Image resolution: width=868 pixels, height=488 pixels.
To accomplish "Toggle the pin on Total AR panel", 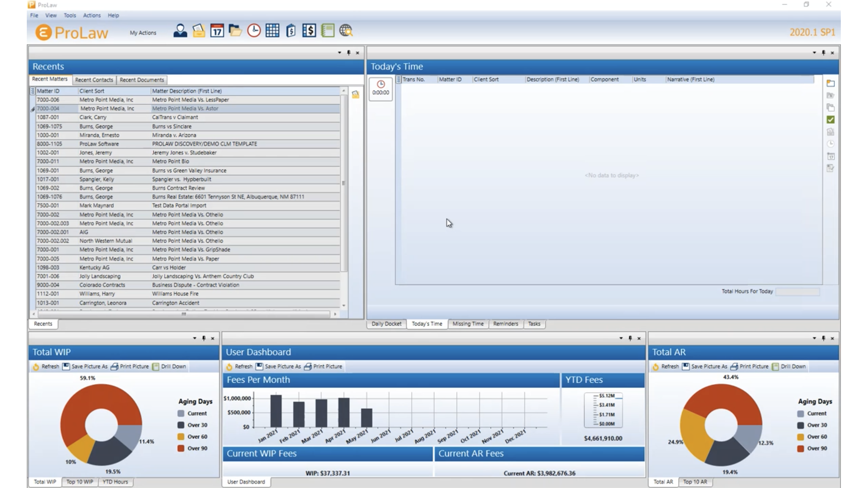I will [x=823, y=338].
